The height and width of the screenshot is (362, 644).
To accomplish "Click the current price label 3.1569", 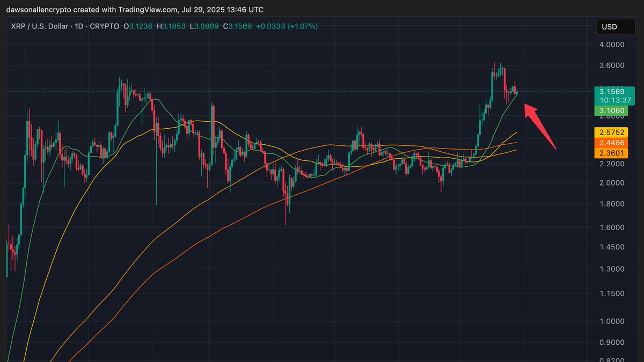I will 612,92.
